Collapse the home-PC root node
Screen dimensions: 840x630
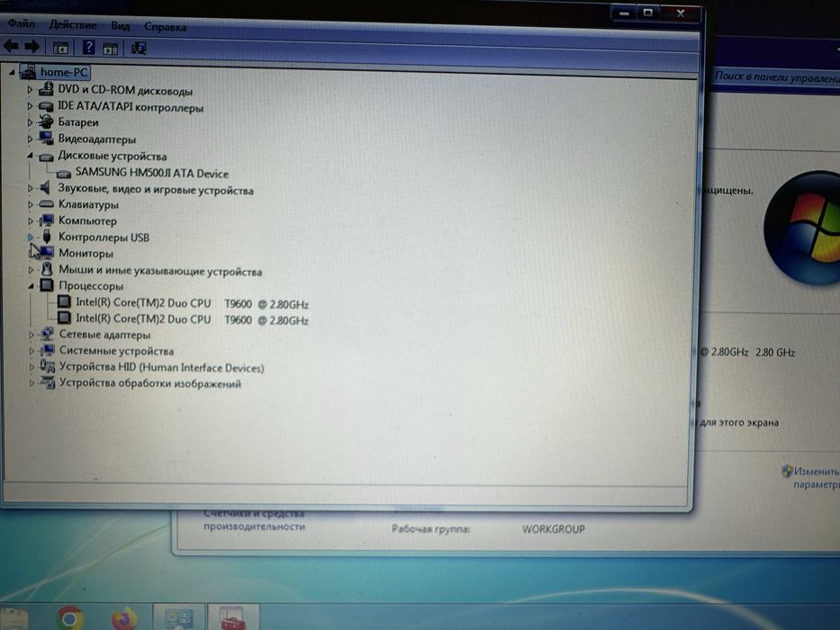point(12,72)
